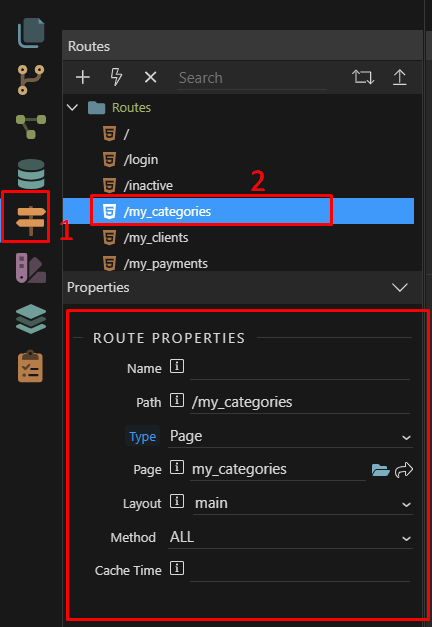Viewport: 432px width, 627px height.
Task: Open the Method dropdown showing ALL
Action: coord(290,537)
